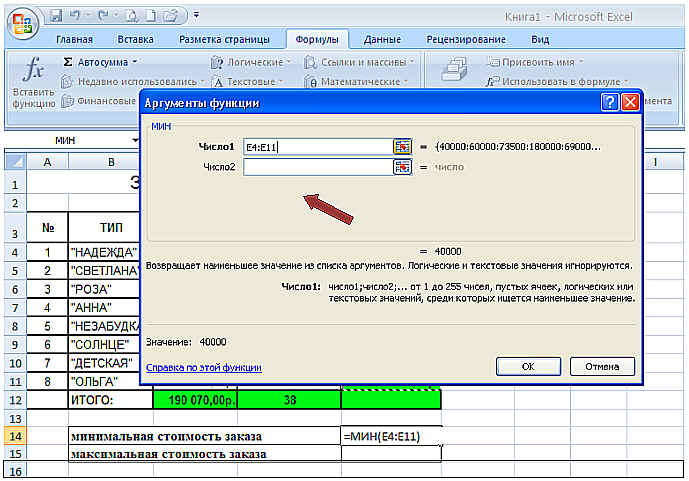The image size is (689, 481).
Task: Switch to the Разметка страницы tab
Action: [224, 40]
